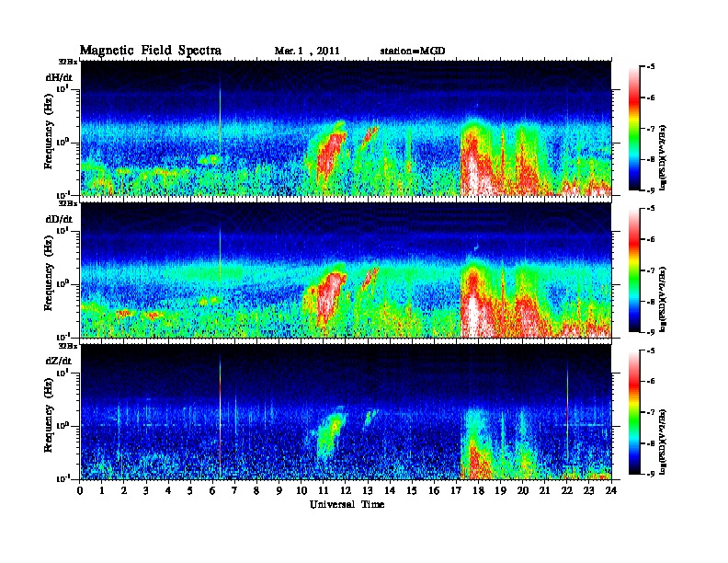The image size is (728, 563).
Task: Click hour "17" on the Universal Time axis
Action: point(457,490)
